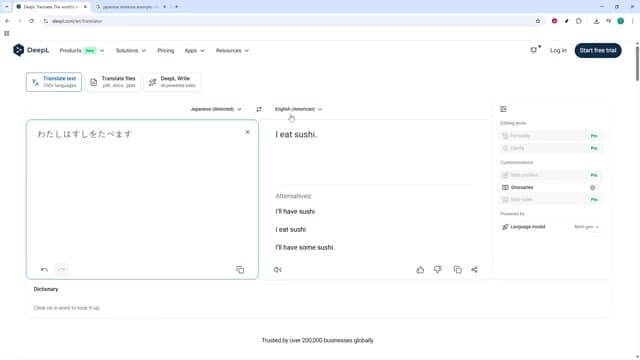Open the Products menu
The width and height of the screenshot is (640, 360).
pos(82,51)
